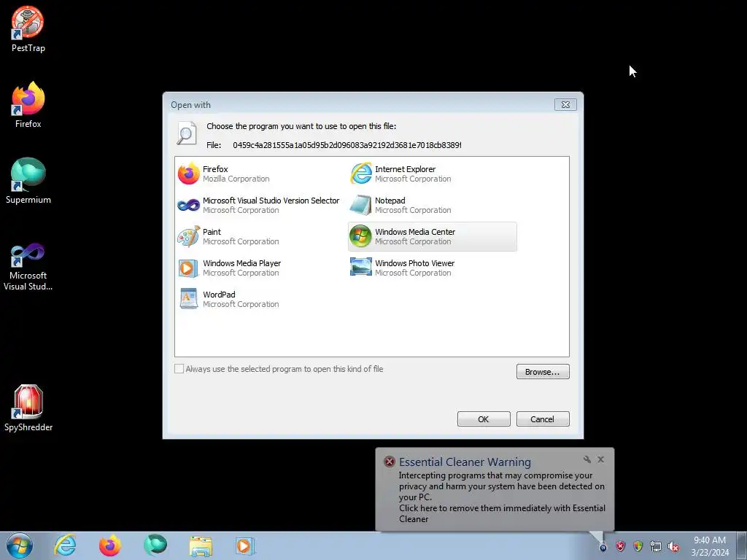The image size is (747, 560).
Task: Pick Microsoft Visual Studio Version Selector entry
Action: click(259, 205)
